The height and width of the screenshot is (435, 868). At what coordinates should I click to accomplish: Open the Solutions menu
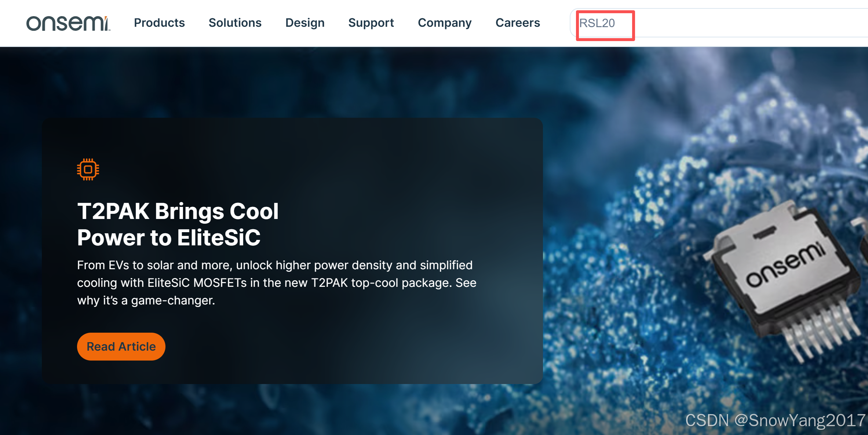click(235, 23)
